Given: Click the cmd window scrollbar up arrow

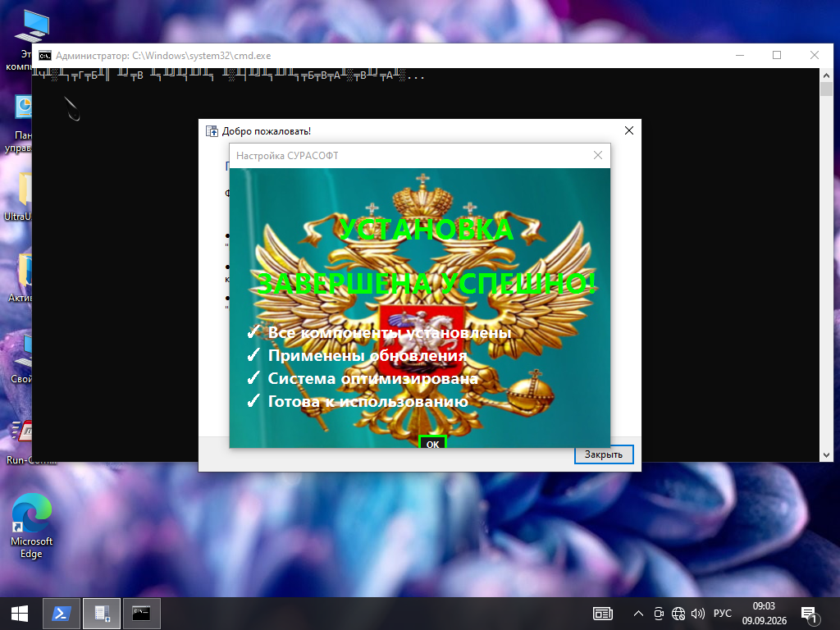Looking at the screenshot, I should (x=826, y=75).
